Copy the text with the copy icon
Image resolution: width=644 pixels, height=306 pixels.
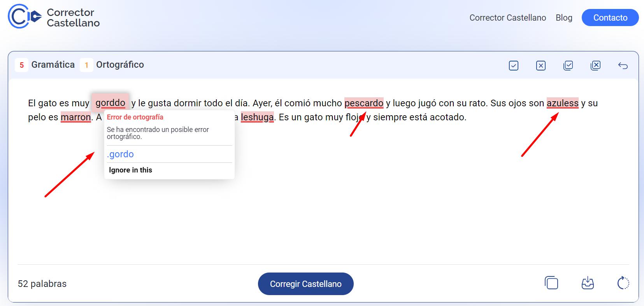(551, 283)
